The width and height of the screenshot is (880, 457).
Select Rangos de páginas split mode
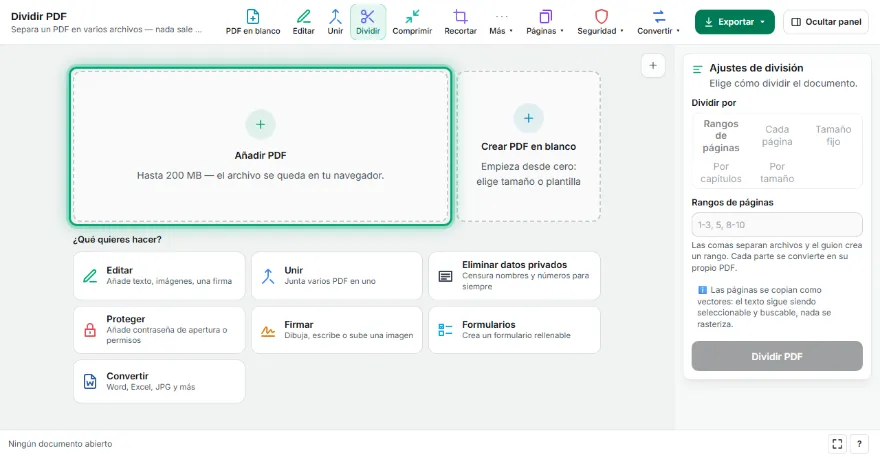721,135
